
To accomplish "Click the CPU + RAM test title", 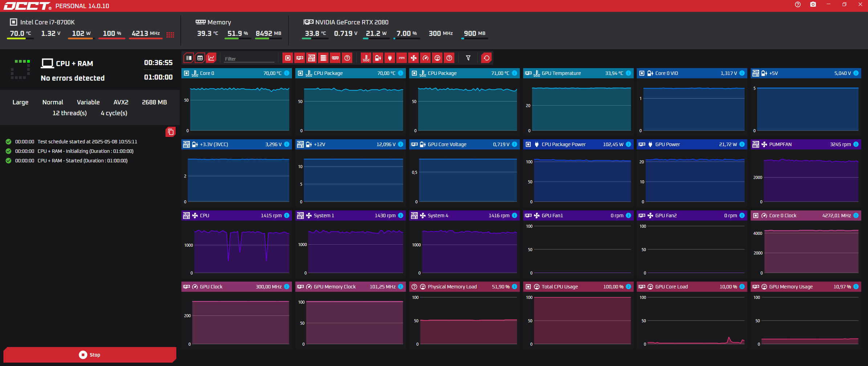I will tap(74, 63).
